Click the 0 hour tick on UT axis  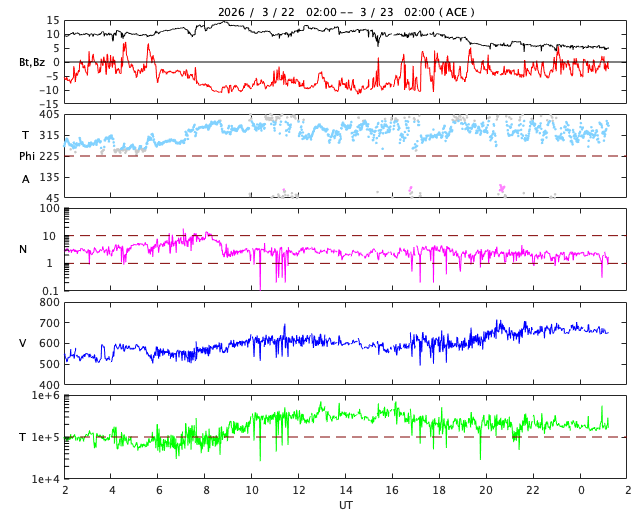point(580,490)
